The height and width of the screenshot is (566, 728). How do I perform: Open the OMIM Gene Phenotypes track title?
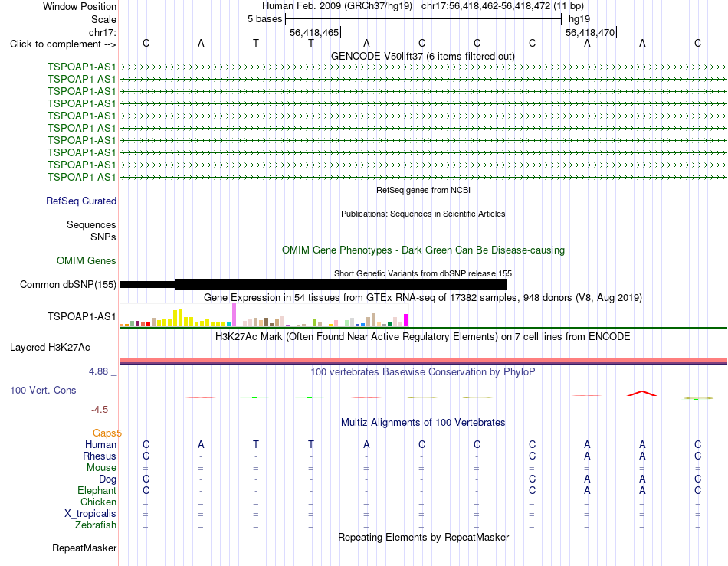pos(423,250)
